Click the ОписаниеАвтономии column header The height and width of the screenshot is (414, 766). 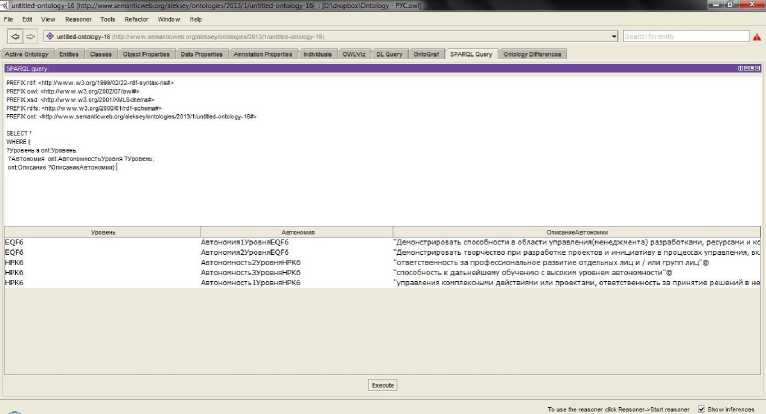pos(576,232)
